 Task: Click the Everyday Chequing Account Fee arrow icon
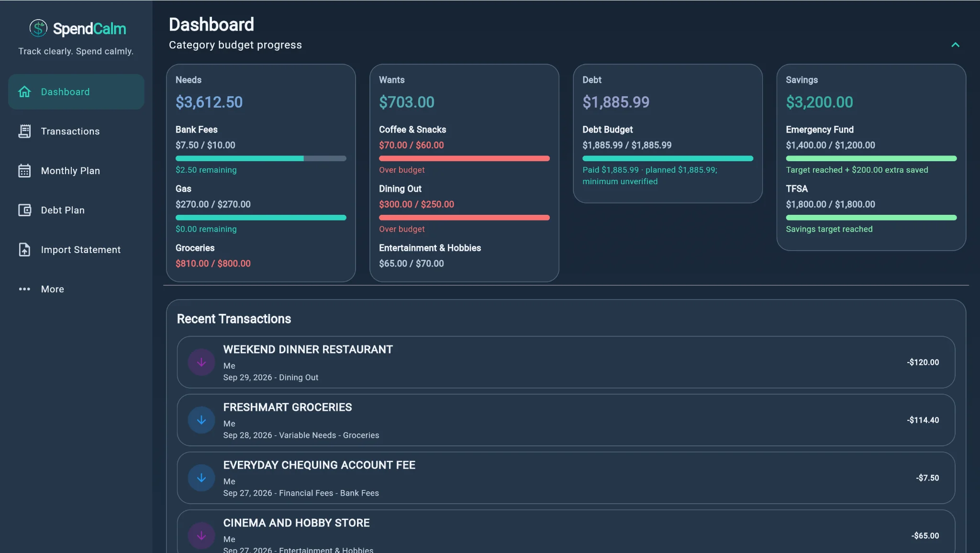tap(201, 478)
